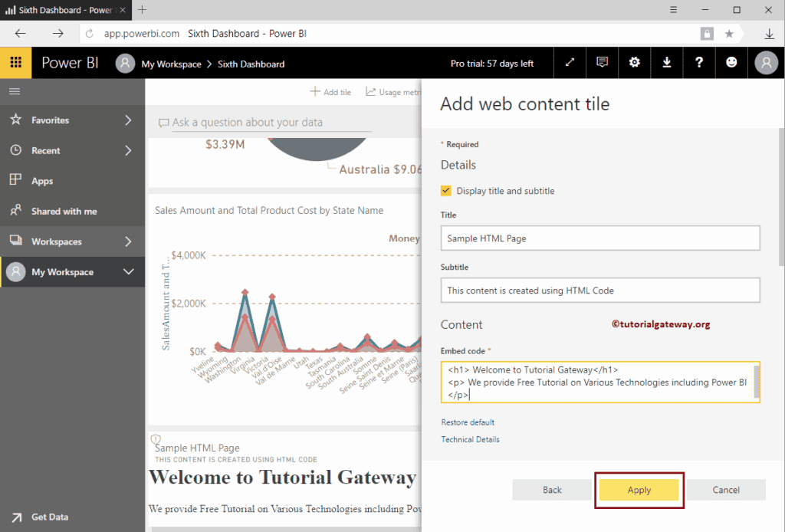This screenshot has height=532, width=785.
Task: Expand the Recent flyout arrow
Action: [128, 151]
